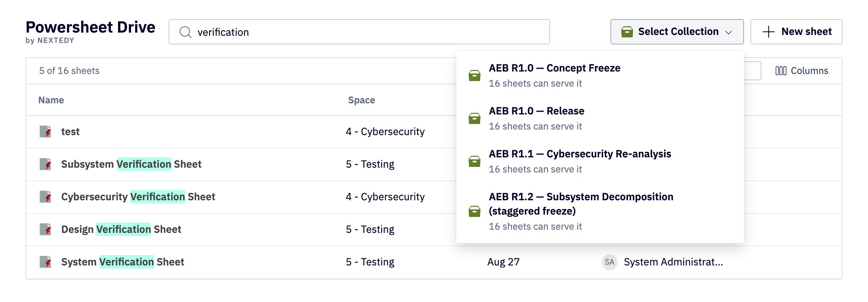The height and width of the screenshot is (302, 868).
Task: Click the Cybersecurity Re-analysis collection icon
Action: pos(475,161)
